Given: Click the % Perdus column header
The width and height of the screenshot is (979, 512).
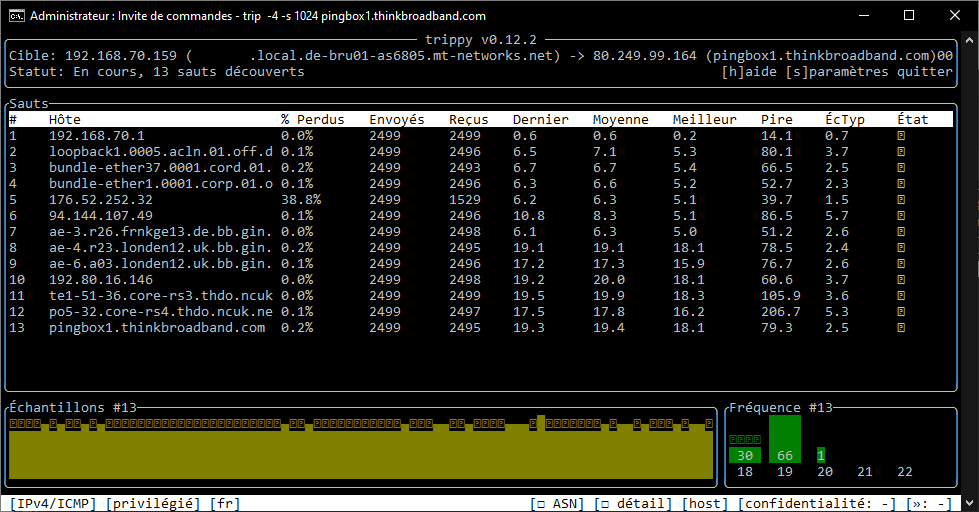Looking at the screenshot, I should 313,119.
